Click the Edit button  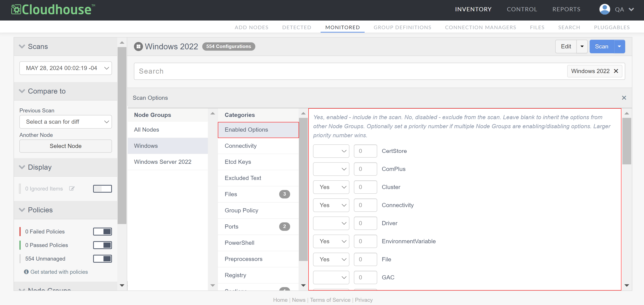566,47
